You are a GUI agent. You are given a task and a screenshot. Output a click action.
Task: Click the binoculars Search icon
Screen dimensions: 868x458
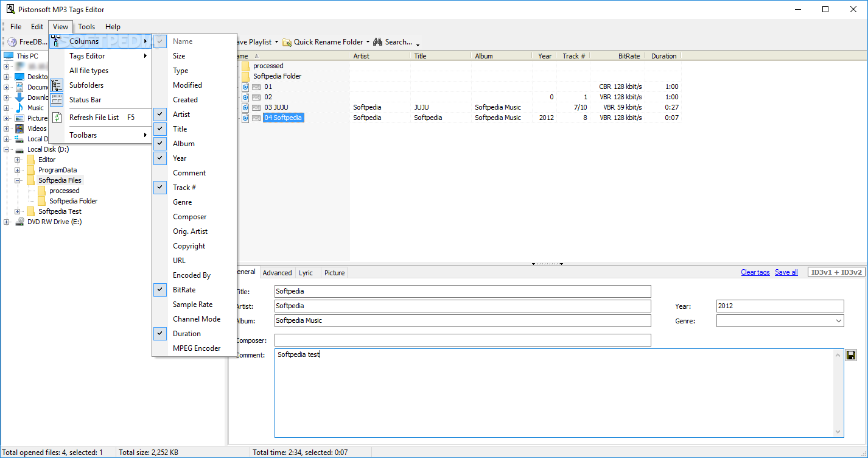[377, 42]
